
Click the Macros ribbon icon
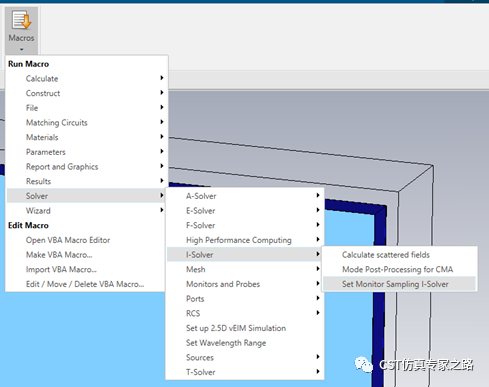pyautogui.click(x=21, y=20)
